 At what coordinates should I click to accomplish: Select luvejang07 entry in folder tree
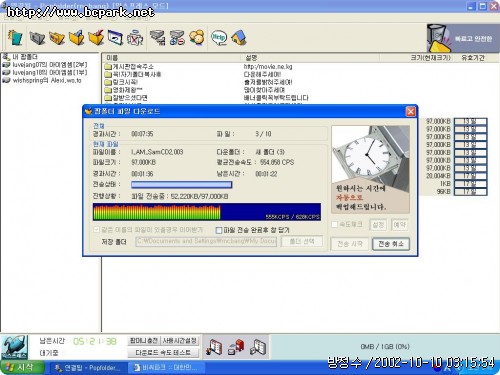50,65
